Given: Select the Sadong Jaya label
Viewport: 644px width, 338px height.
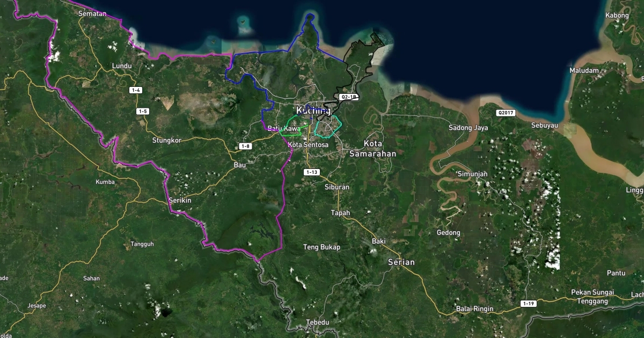Looking at the screenshot, I should click(468, 128).
